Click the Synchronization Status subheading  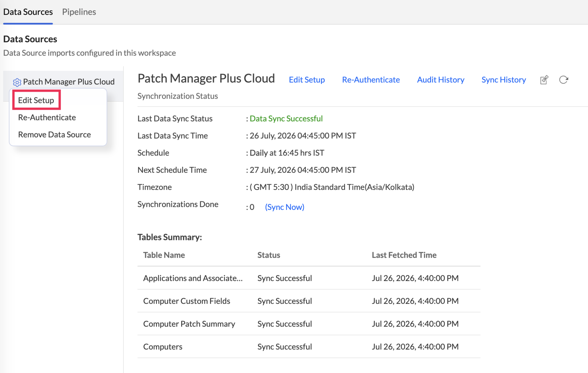pyautogui.click(x=178, y=96)
